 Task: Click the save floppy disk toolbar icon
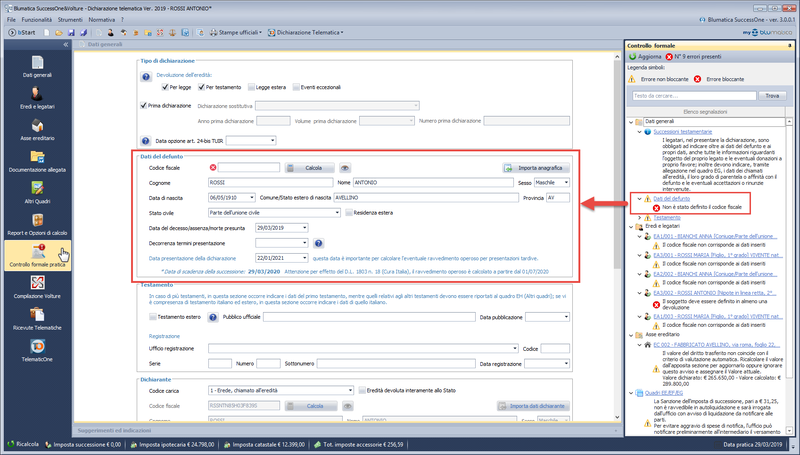tap(71, 32)
